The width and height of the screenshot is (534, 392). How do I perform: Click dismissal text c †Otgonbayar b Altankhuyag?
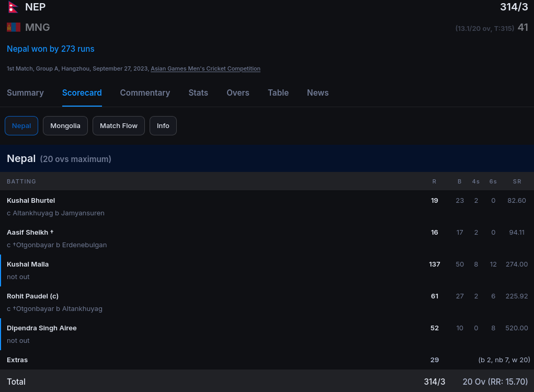(54, 309)
